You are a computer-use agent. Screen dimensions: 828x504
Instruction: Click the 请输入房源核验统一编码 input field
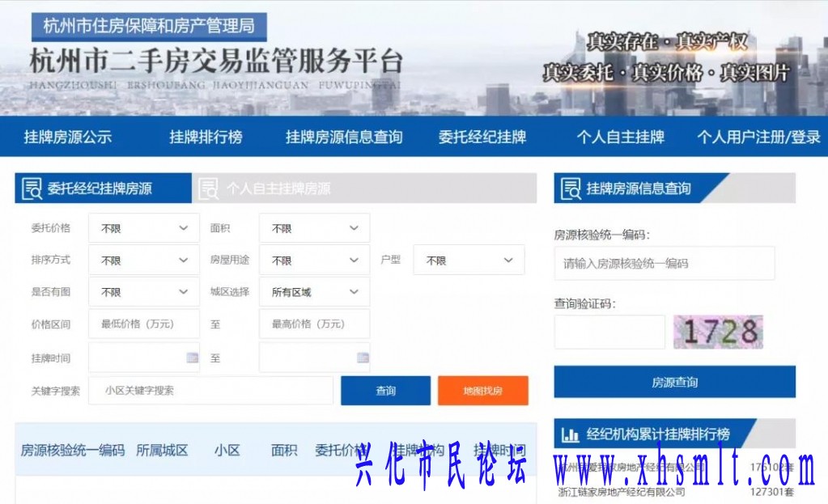[x=665, y=264]
